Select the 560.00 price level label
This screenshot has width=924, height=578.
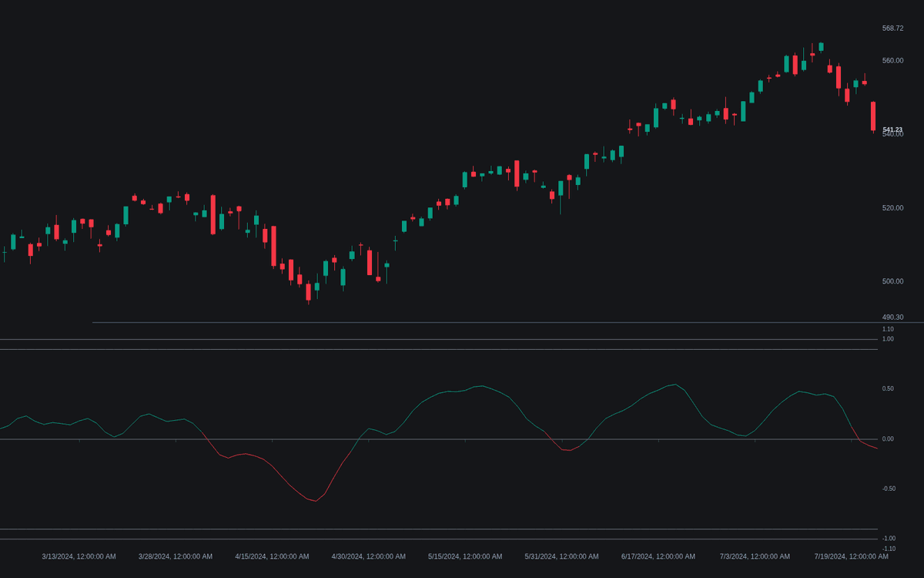tap(892, 61)
